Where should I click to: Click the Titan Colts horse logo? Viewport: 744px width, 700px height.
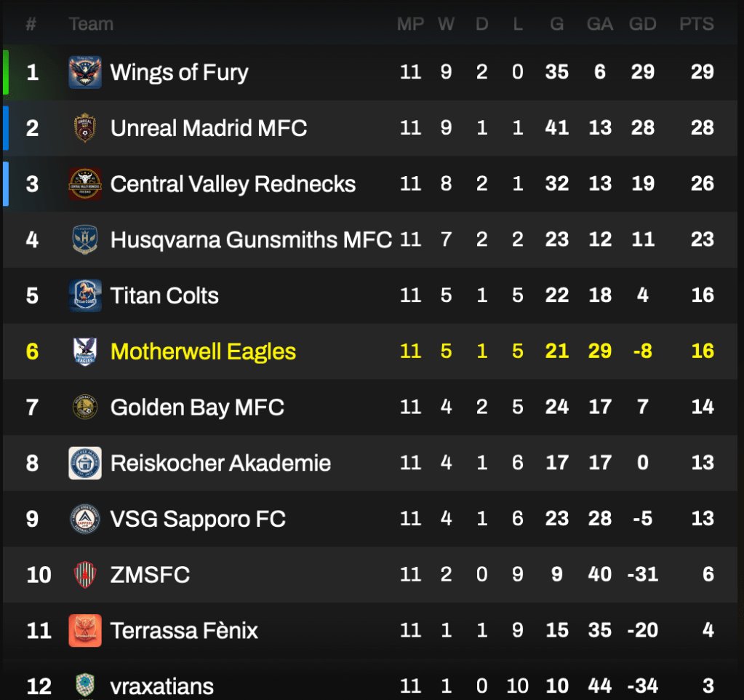pyautogui.click(x=85, y=295)
